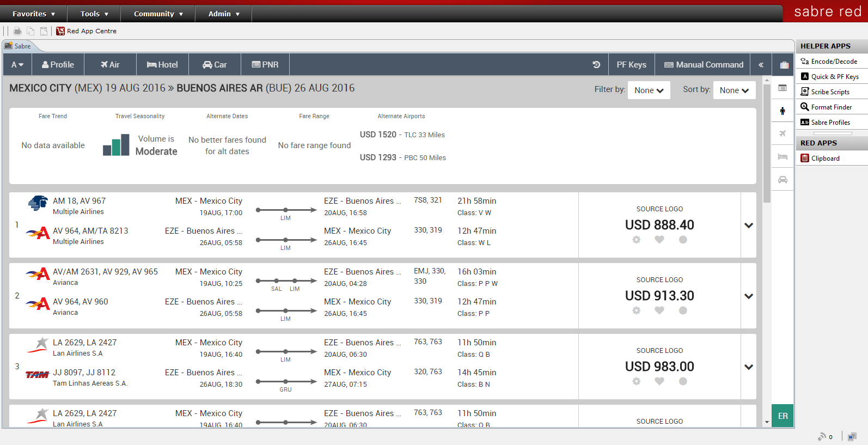This screenshot has height=445, width=868.
Task: Click Avianca logo for AV 964, AM/TA 8213
Action: pyautogui.click(x=38, y=234)
